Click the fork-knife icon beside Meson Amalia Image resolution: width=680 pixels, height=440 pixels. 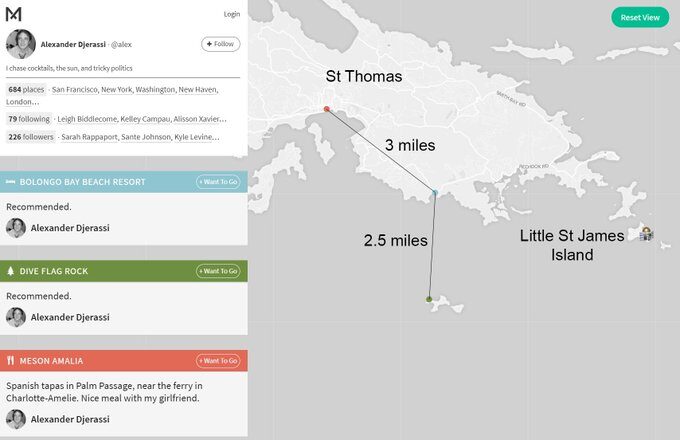(10, 361)
